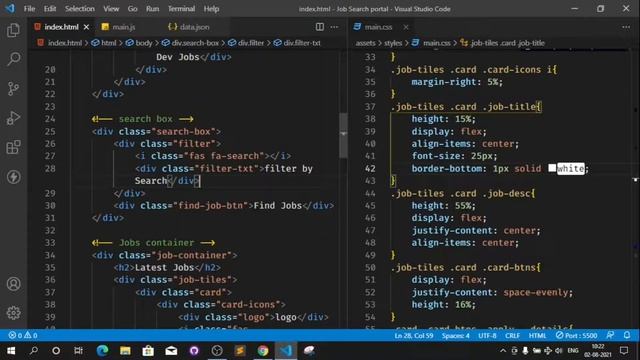Screen dimensions: 640x360
Task: Open Go menu
Action: tap(133, 9)
